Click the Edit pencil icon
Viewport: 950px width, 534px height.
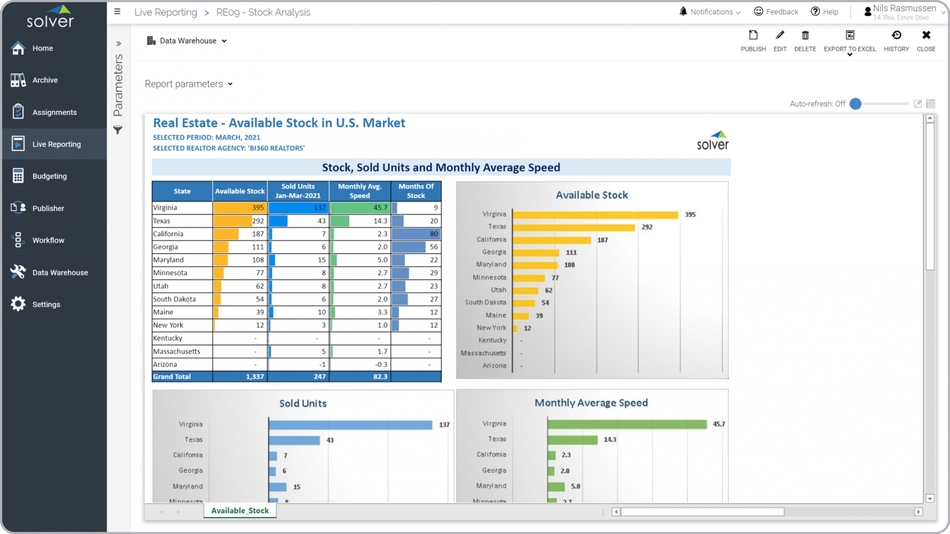779,40
